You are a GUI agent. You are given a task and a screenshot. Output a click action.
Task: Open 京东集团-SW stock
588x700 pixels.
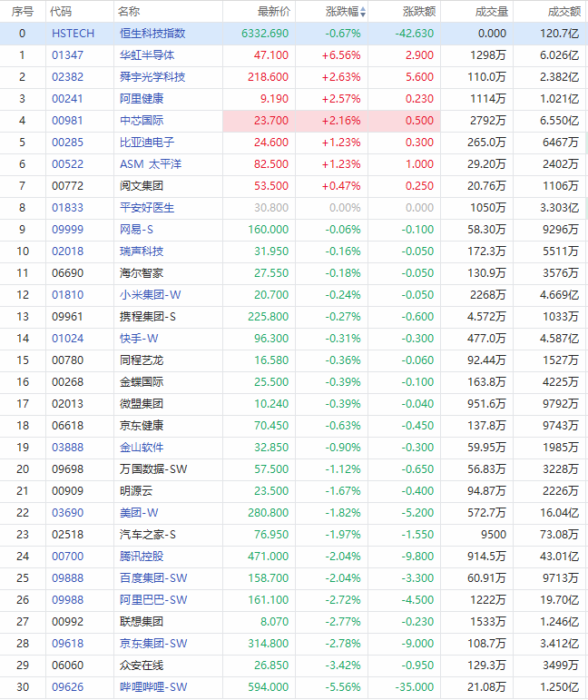click(x=153, y=644)
